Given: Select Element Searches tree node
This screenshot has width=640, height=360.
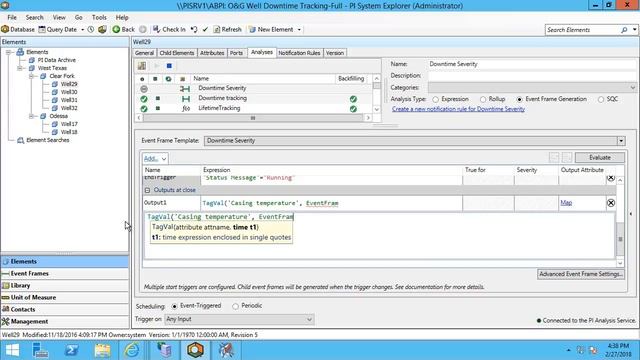Looking at the screenshot, I should coord(48,140).
